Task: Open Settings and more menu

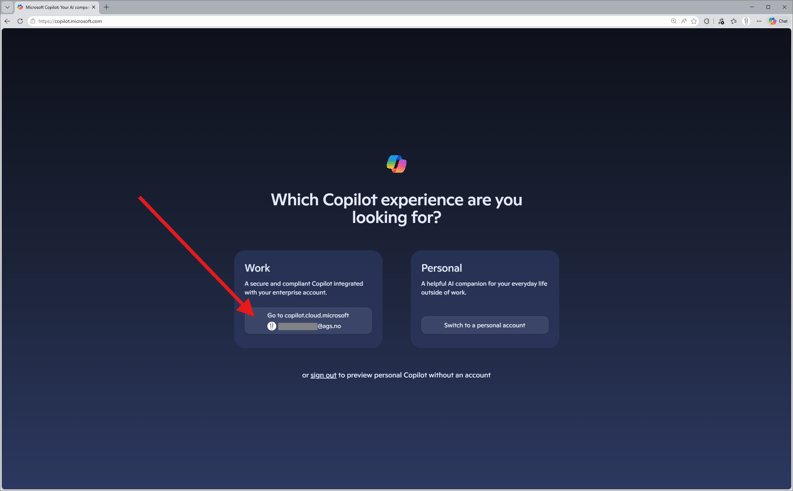Action: click(x=759, y=21)
